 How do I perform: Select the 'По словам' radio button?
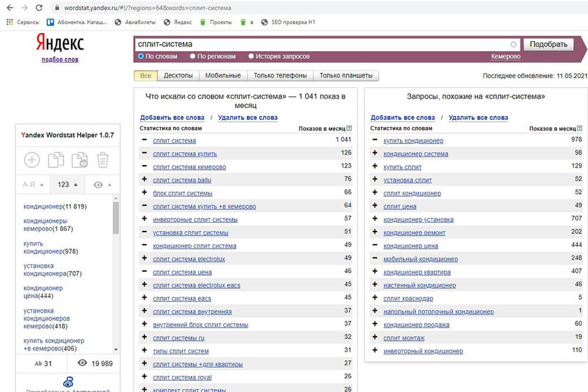141,56
